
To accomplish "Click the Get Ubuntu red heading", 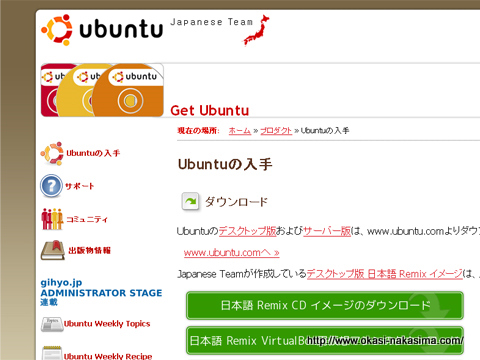I will (x=210, y=110).
